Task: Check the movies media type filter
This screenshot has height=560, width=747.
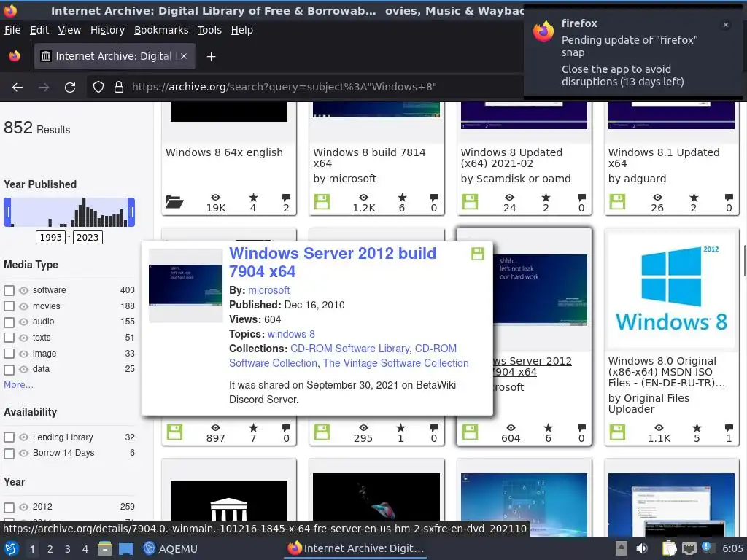Action: click(x=9, y=306)
